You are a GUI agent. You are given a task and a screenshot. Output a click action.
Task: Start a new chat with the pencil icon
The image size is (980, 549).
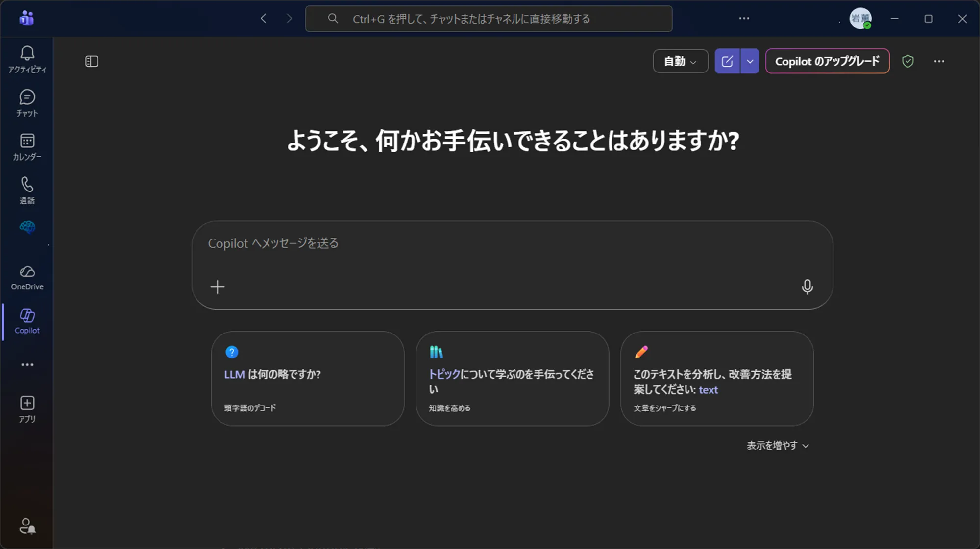728,61
